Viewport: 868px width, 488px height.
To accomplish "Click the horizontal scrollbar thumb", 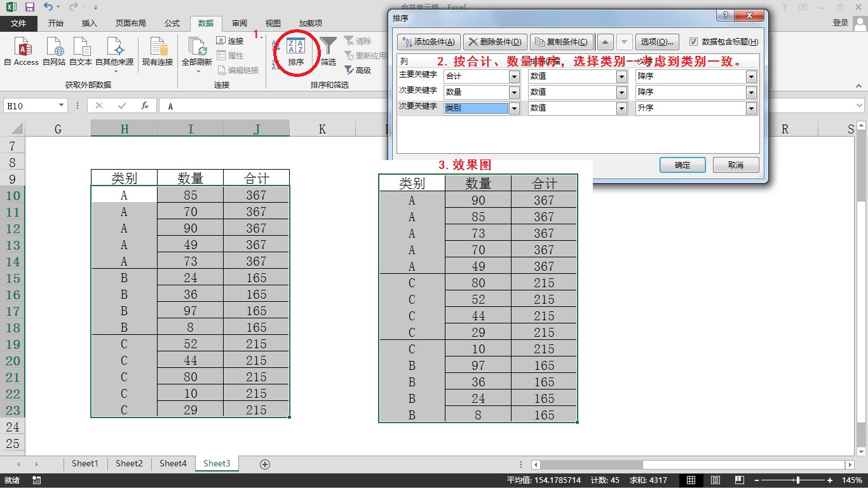I will tap(591, 465).
